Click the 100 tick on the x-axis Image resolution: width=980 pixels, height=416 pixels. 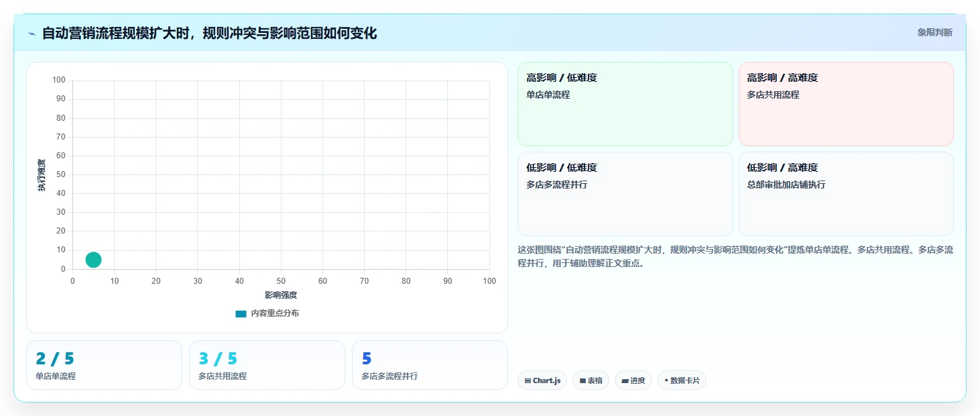click(489, 281)
